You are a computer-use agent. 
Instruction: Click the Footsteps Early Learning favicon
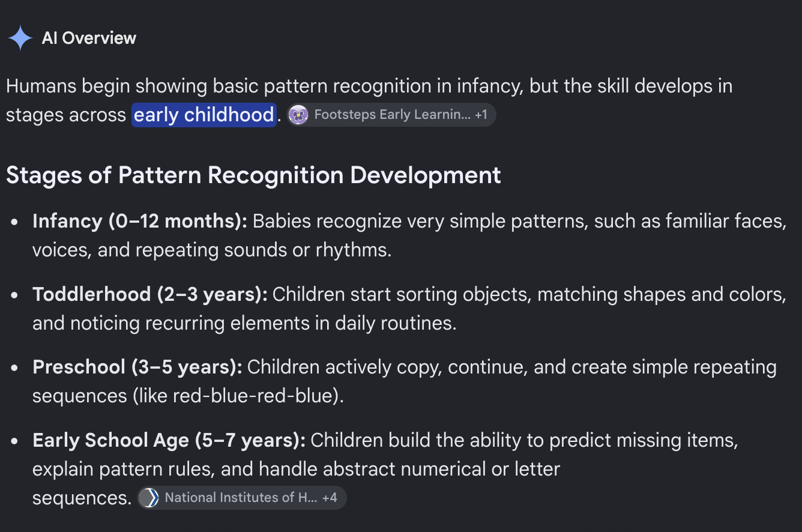click(x=298, y=115)
